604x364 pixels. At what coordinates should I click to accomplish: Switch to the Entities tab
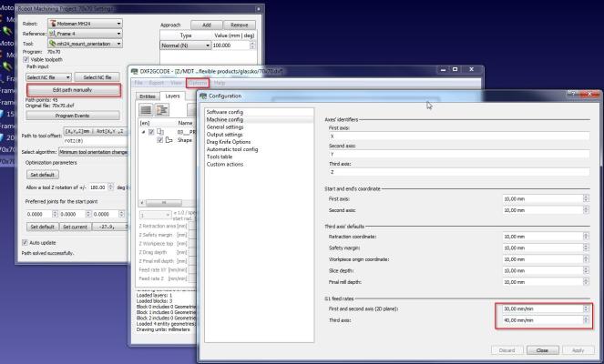point(146,95)
